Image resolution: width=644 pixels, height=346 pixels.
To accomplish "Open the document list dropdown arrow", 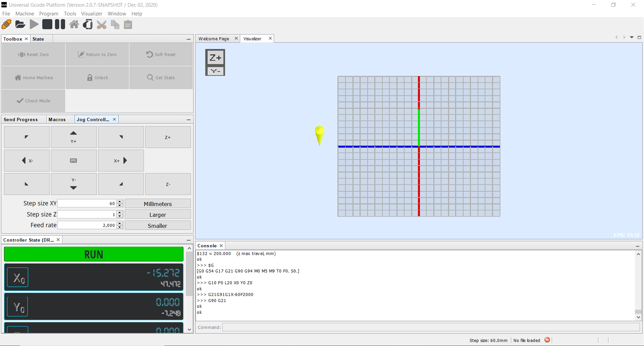I will (x=632, y=38).
